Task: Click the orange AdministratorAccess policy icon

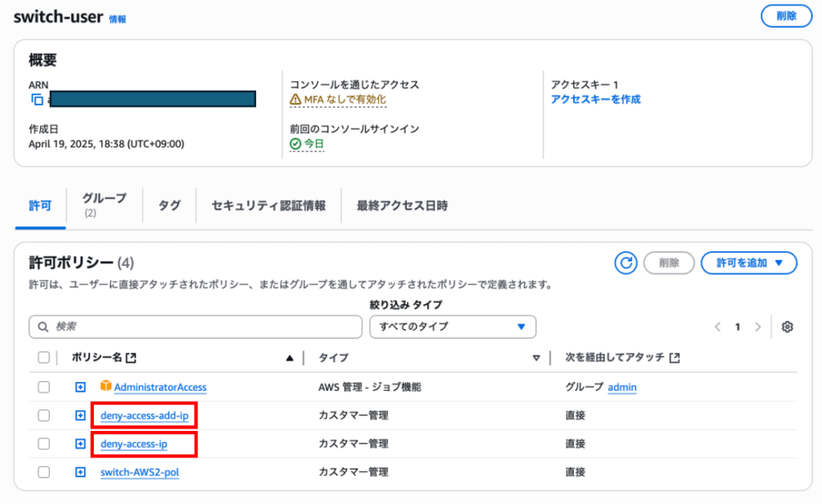Action: coord(105,387)
